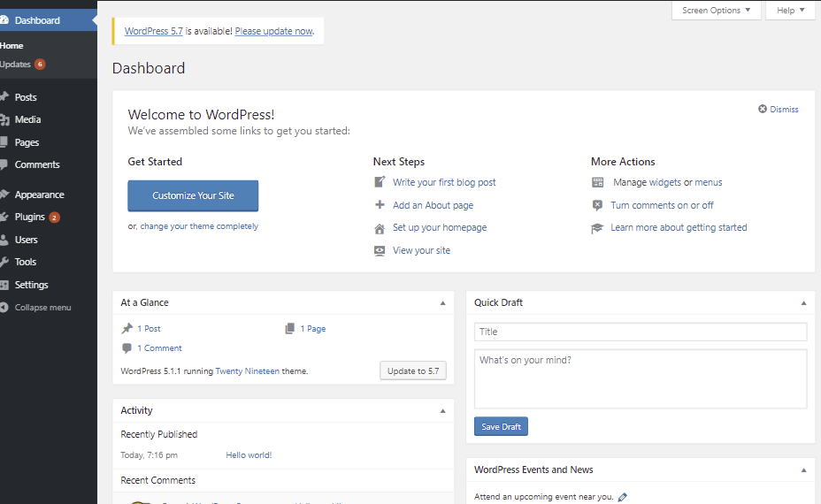Click the pencil icon beside first blog post
821x504 pixels.
click(380, 182)
